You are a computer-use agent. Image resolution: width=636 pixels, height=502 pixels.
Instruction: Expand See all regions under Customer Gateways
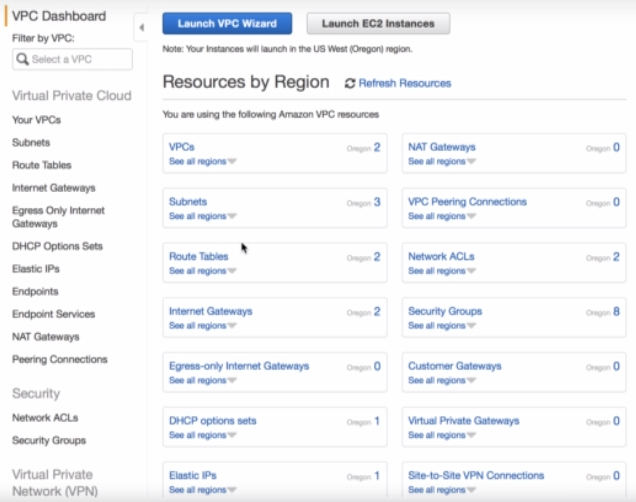click(x=442, y=380)
